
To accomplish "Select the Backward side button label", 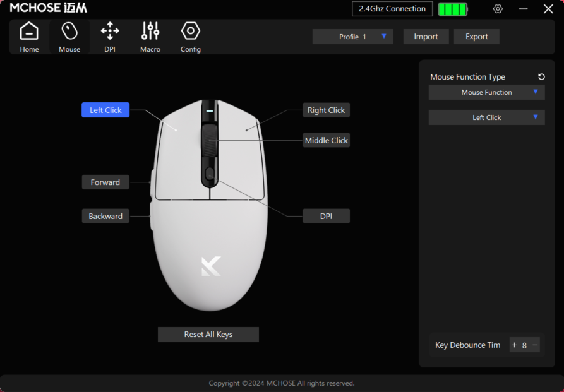I will [x=105, y=216].
